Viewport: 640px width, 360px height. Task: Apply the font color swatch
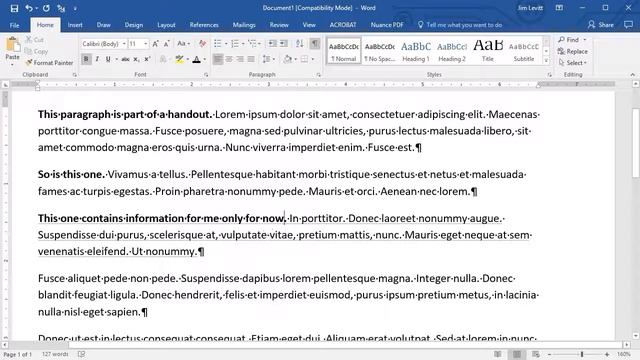(196, 60)
